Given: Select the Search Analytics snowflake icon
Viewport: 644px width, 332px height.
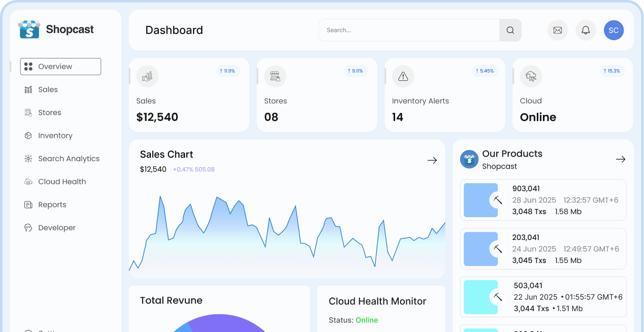Looking at the screenshot, I should [x=29, y=158].
